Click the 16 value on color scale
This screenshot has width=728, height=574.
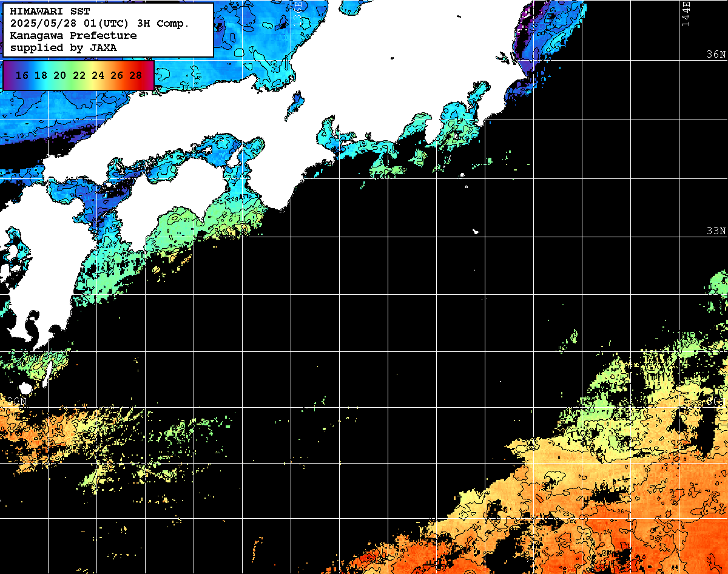(x=22, y=75)
